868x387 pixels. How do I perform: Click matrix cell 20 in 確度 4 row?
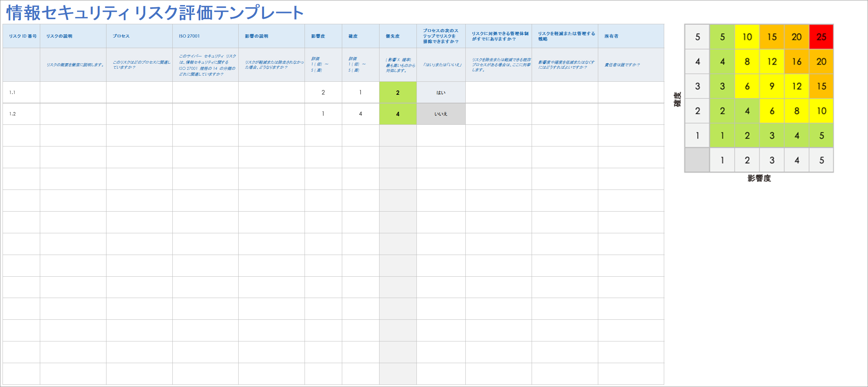click(821, 61)
